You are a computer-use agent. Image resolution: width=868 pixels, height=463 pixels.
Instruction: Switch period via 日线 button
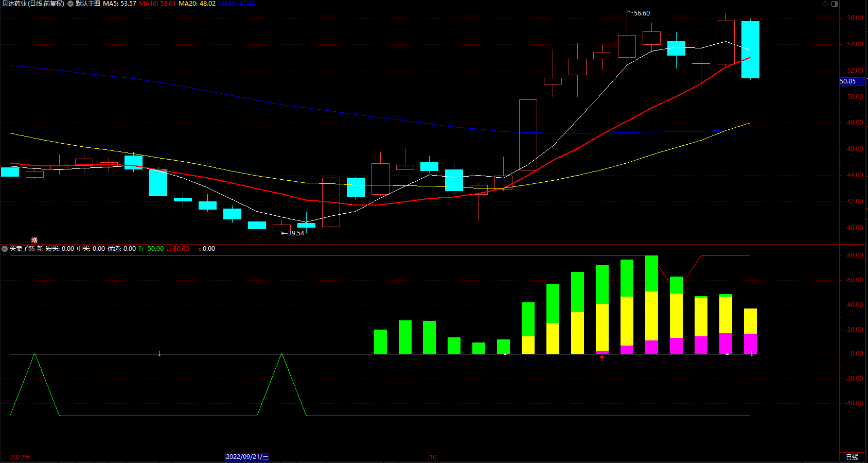coord(852,457)
